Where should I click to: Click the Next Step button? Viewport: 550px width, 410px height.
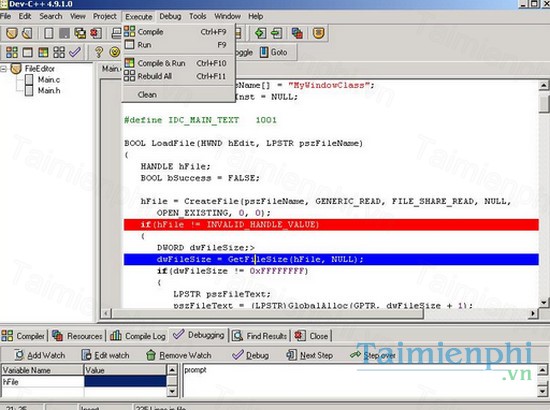310,355
